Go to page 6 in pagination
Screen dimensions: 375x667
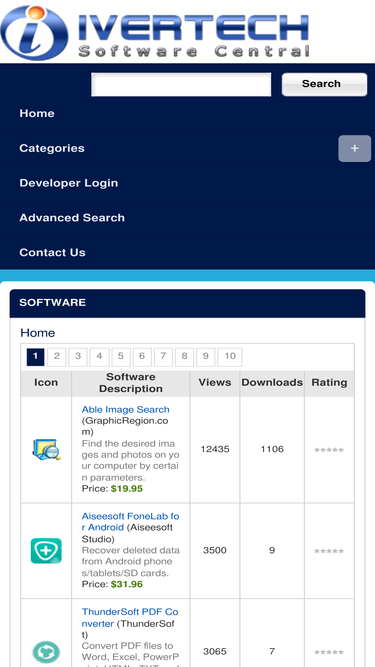[142, 357]
